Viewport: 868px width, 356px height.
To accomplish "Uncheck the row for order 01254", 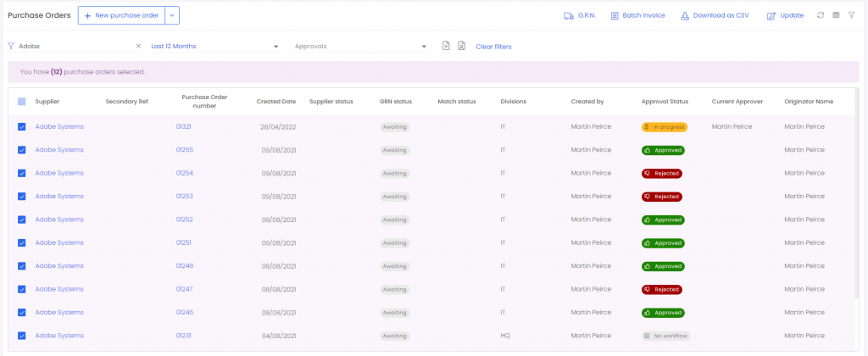I will coord(21,173).
